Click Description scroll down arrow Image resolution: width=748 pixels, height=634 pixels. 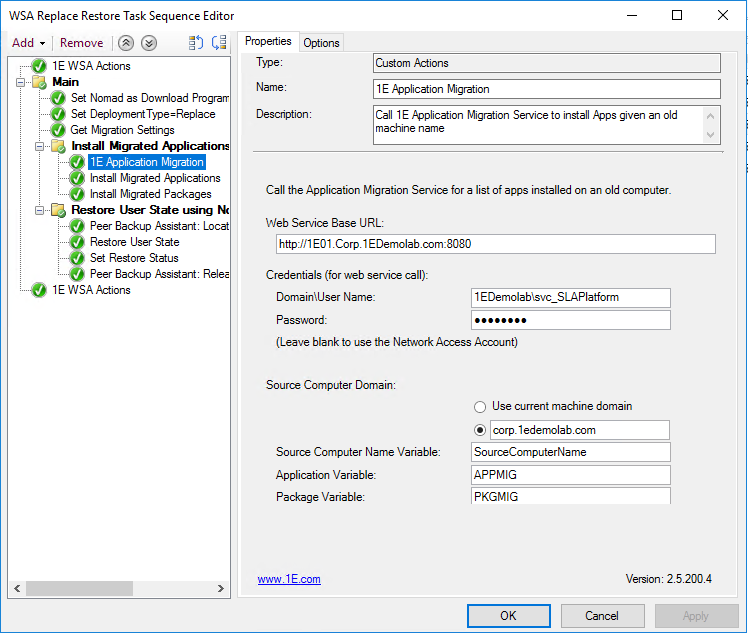click(710, 135)
